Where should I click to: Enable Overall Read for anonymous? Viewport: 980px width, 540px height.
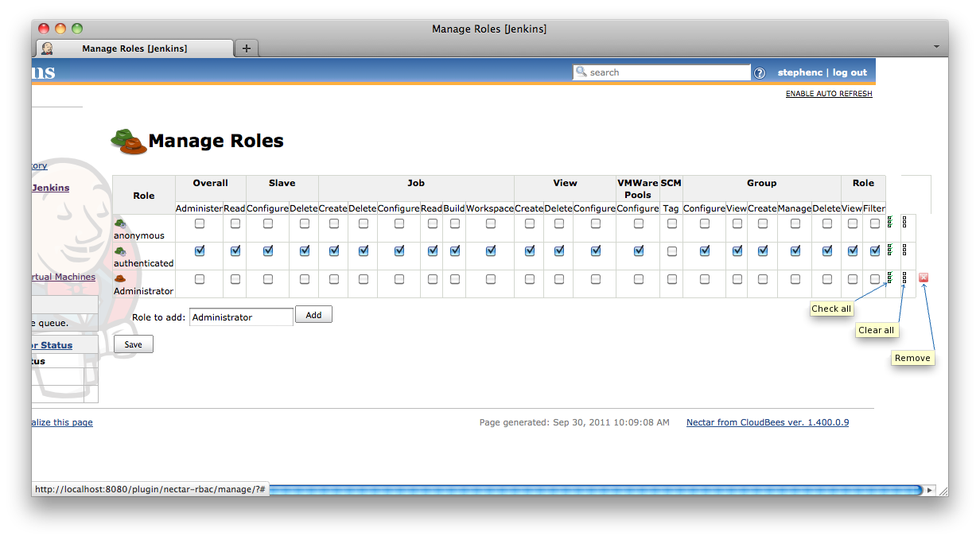pyautogui.click(x=235, y=223)
